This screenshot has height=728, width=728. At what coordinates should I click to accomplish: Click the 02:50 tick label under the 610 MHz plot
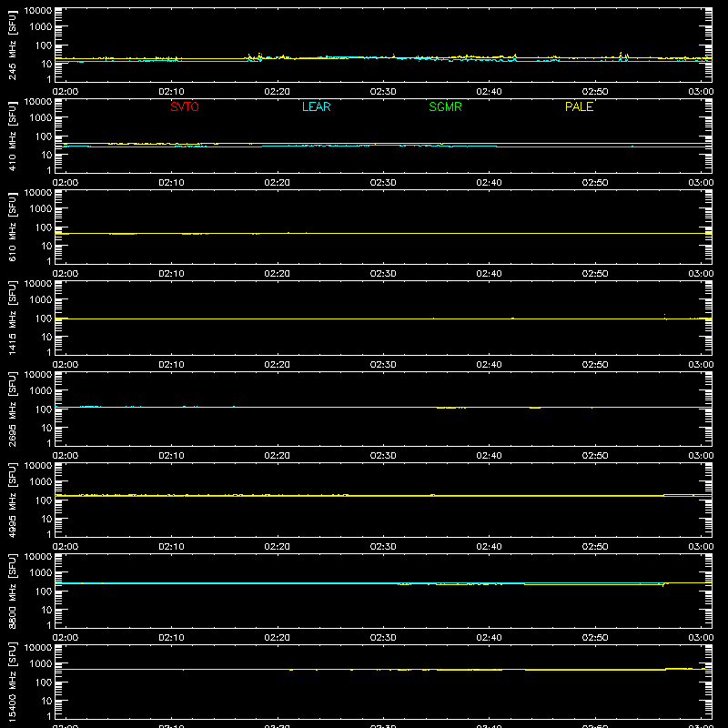click(x=595, y=274)
